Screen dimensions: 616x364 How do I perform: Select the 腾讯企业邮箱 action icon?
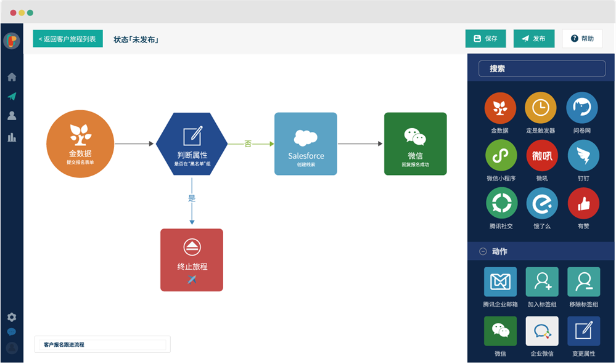tap(500, 281)
